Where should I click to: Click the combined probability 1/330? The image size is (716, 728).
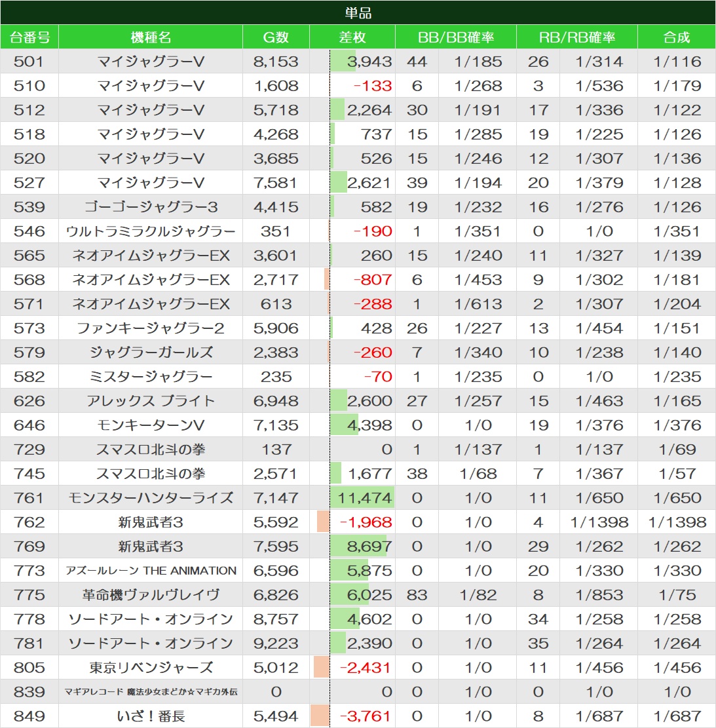pos(677,571)
